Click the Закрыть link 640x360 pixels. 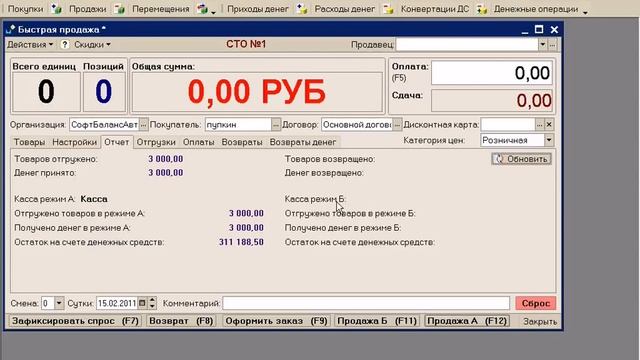[540, 322]
